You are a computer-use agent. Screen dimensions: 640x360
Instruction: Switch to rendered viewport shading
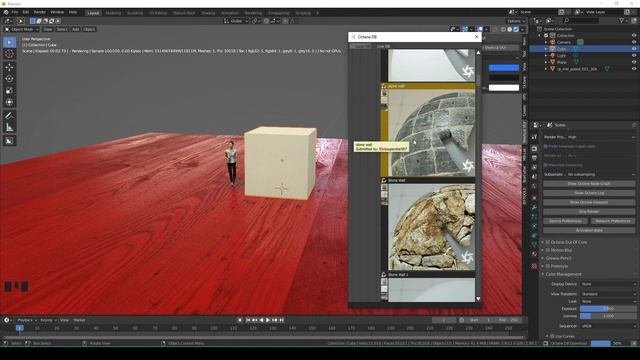[516, 29]
